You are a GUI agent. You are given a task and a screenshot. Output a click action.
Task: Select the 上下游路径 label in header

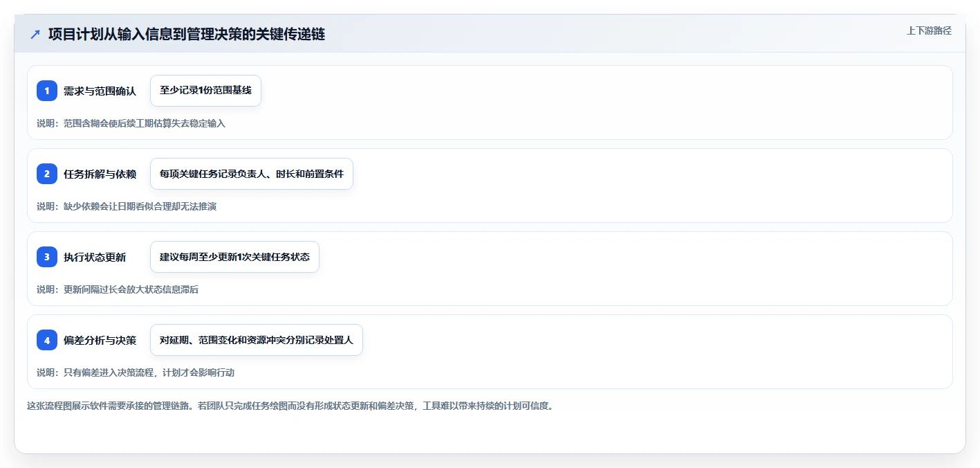(x=930, y=30)
